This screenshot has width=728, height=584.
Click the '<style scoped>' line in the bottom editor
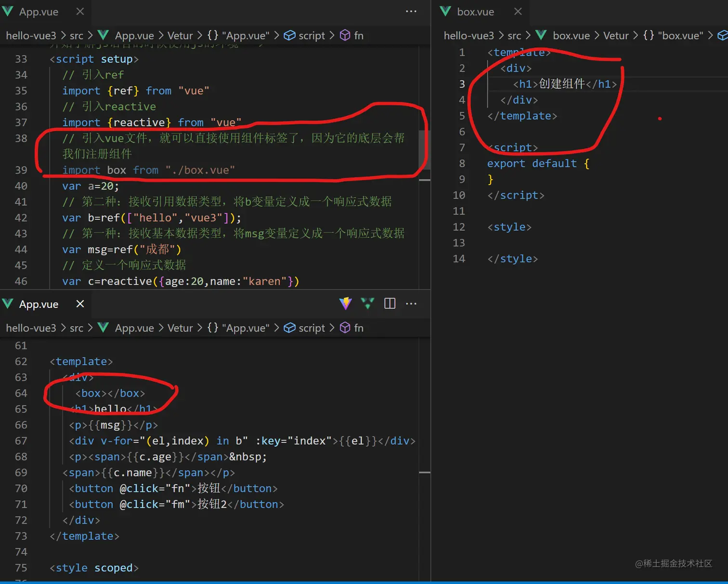(94, 568)
